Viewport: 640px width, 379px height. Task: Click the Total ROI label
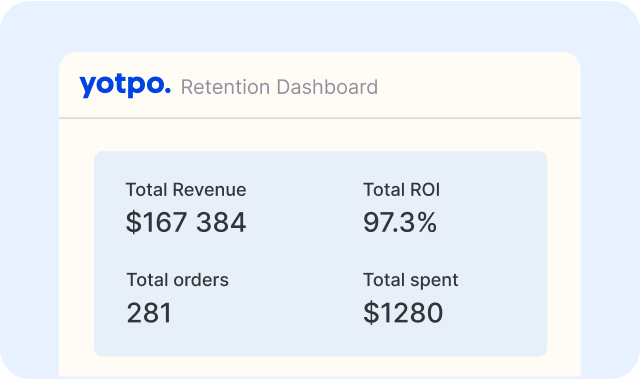pos(402,190)
